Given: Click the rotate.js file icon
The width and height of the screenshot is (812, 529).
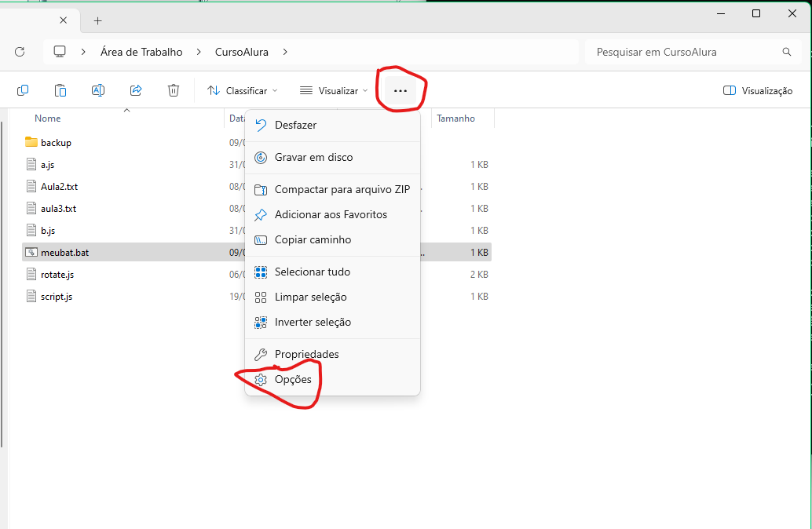Looking at the screenshot, I should pyautogui.click(x=31, y=275).
